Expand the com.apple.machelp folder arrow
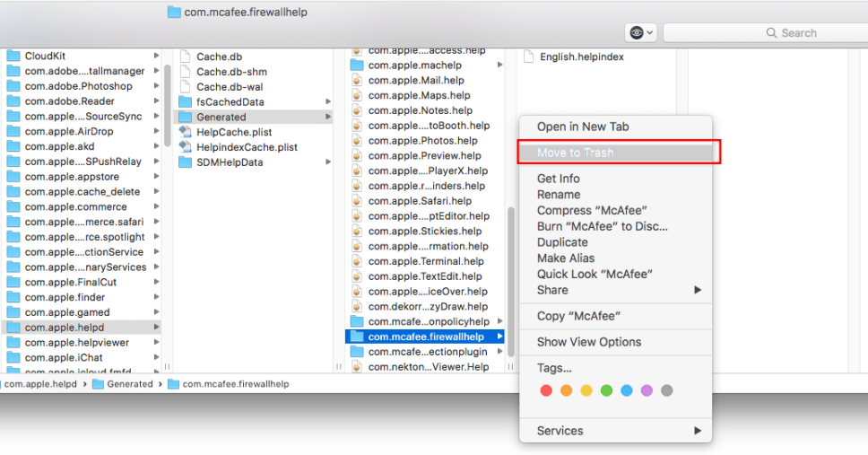This screenshot has height=455, width=868. (499, 65)
